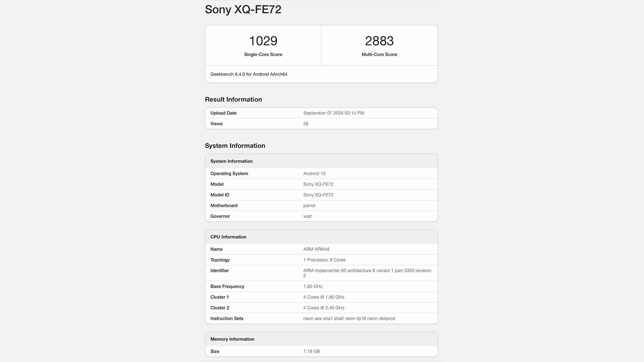
Task: Click the Topology value 1 Processor, 8 Cores
Action: click(x=324, y=260)
